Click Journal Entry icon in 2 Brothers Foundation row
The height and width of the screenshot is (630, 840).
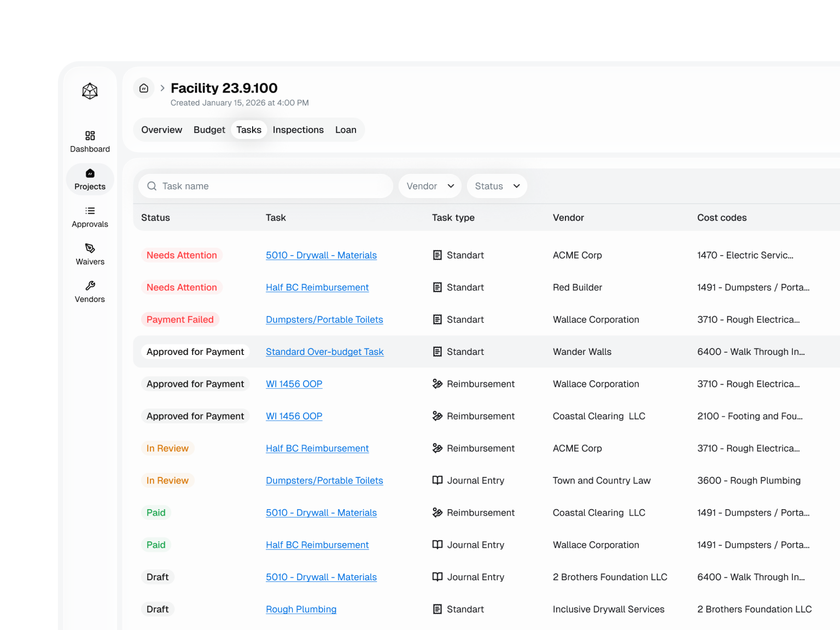437,577
